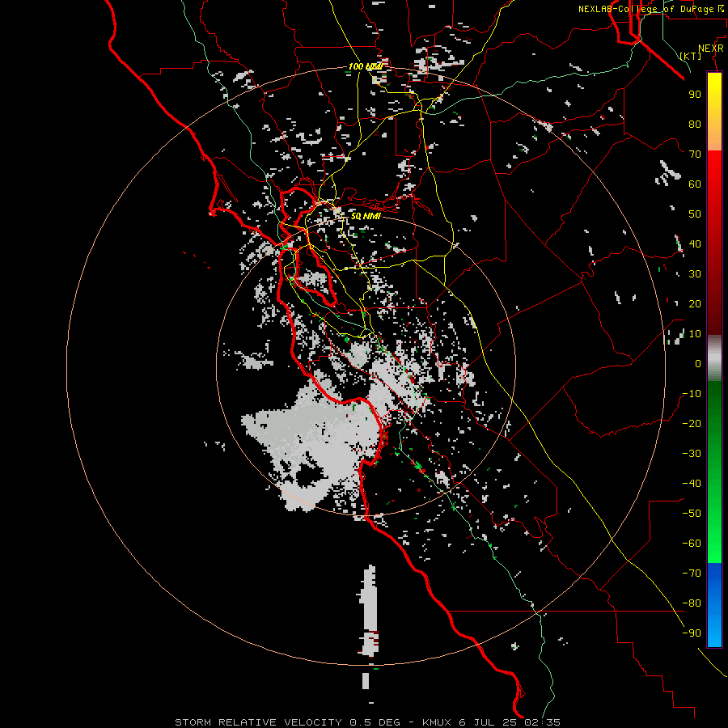Viewport: 728px width, 728px height.
Task: Click the "NEXR" label above the color scale
Action: click(x=710, y=49)
